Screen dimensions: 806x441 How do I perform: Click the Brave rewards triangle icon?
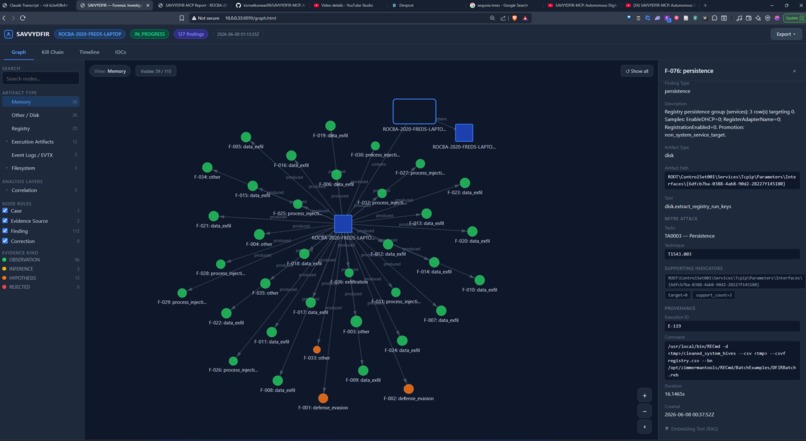(525, 18)
